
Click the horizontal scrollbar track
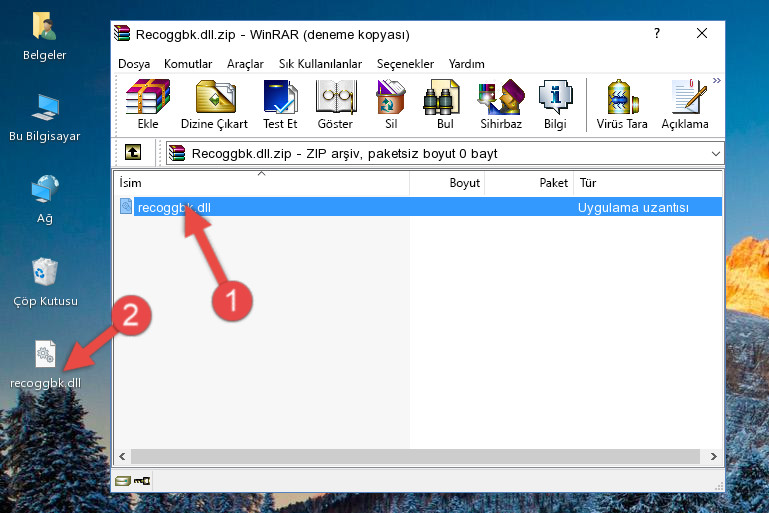pyautogui.click(x=415, y=457)
